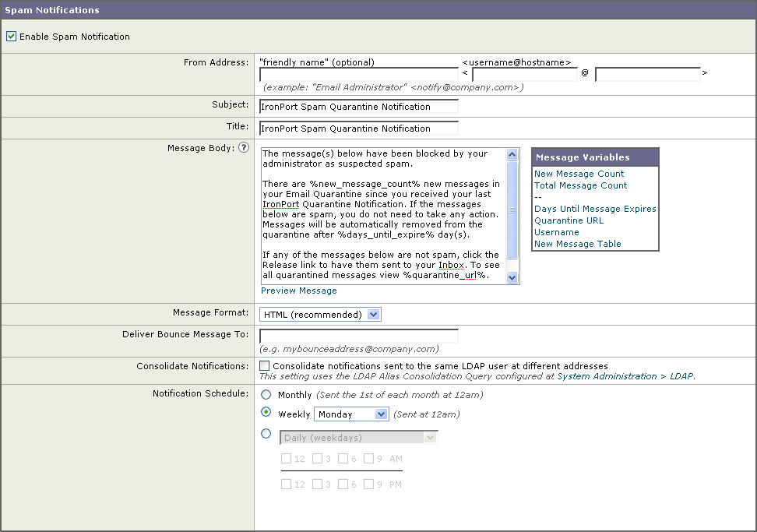Image resolution: width=757 pixels, height=532 pixels.
Task: Click the 'Spam Notifications' section title
Action: 51,10
